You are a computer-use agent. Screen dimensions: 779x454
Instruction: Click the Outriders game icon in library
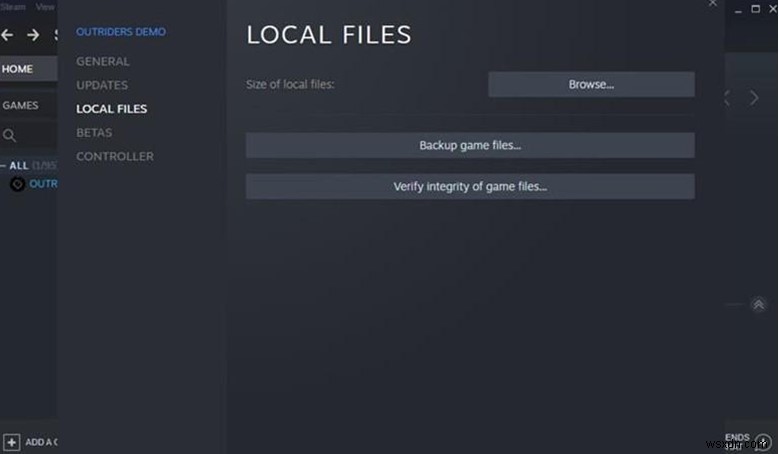(17, 184)
